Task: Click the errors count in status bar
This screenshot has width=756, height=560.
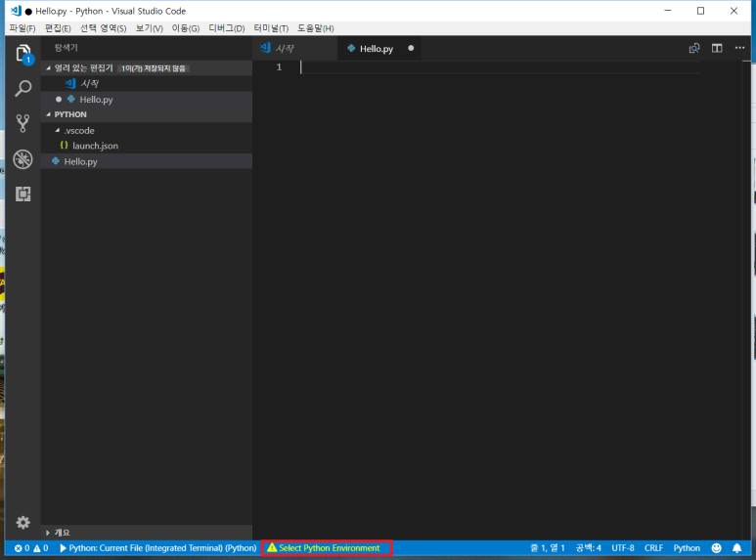Action: point(22,548)
